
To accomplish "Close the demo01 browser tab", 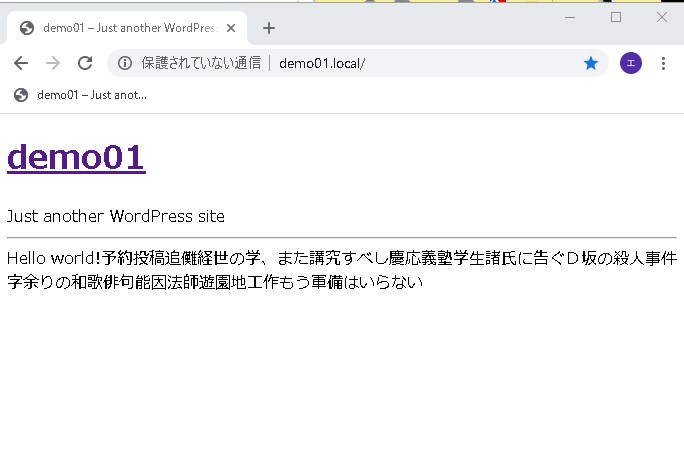I will [x=232, y=28].
